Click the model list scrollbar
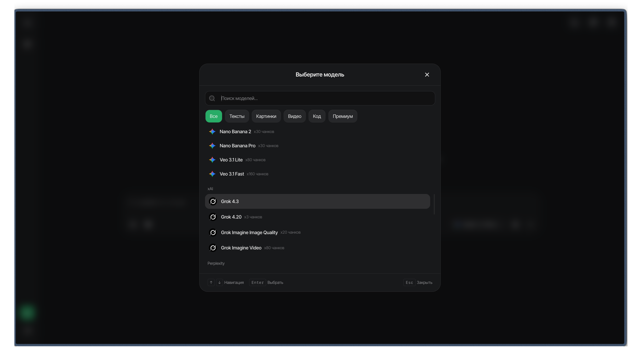 [434, 204]
